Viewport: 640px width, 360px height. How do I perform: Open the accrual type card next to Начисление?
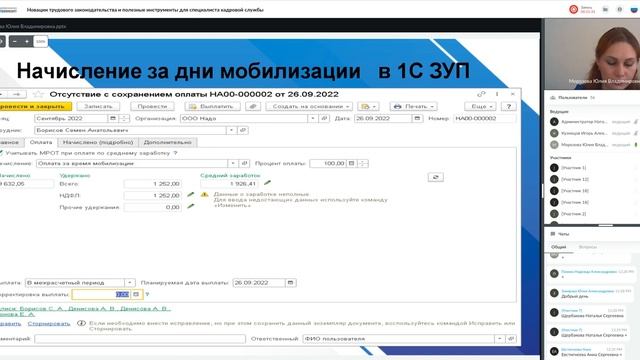(x=244, y=163)
